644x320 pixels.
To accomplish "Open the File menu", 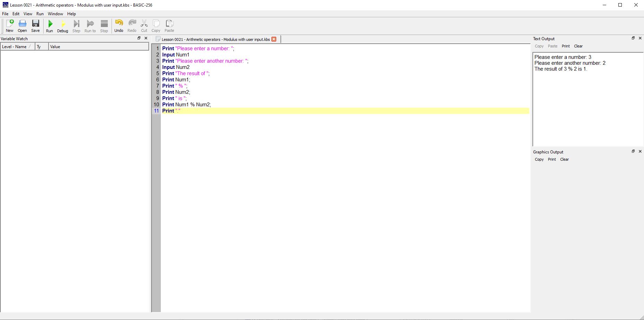I will click(5, 14).
